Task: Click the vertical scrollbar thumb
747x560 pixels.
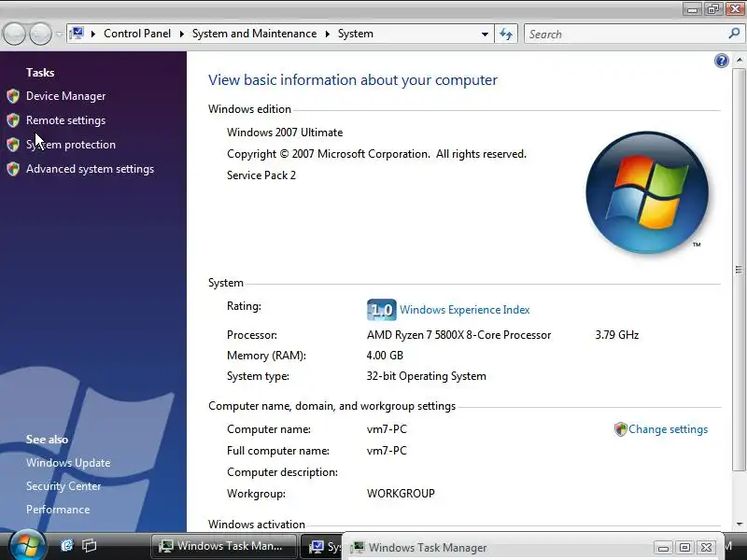Action: pos(739,269)
